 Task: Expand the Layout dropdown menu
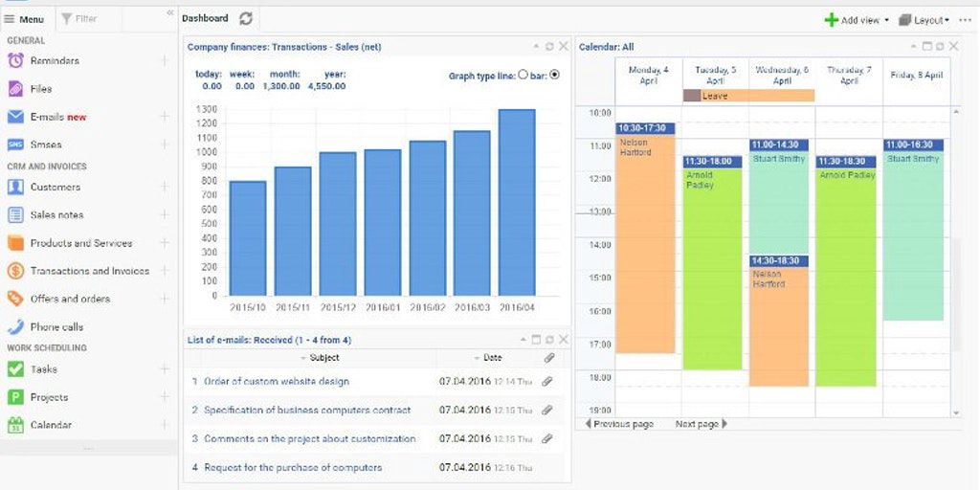(x=924, y=20)
